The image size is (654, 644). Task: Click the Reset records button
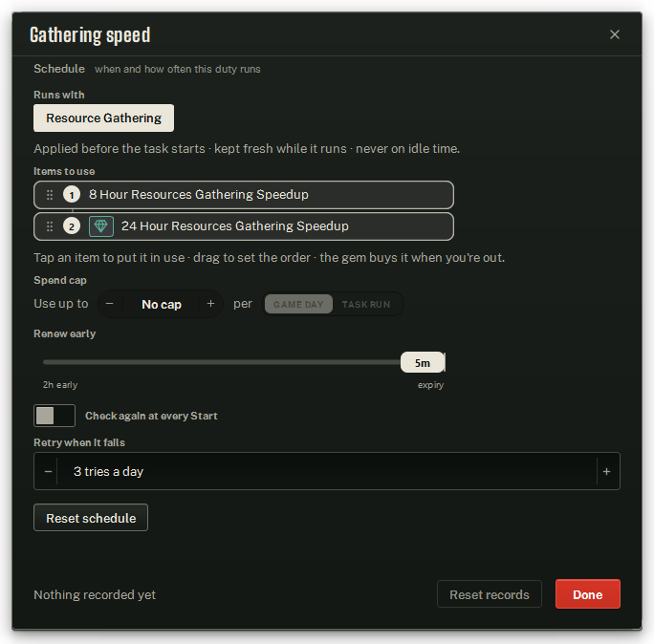coord(490,594)
